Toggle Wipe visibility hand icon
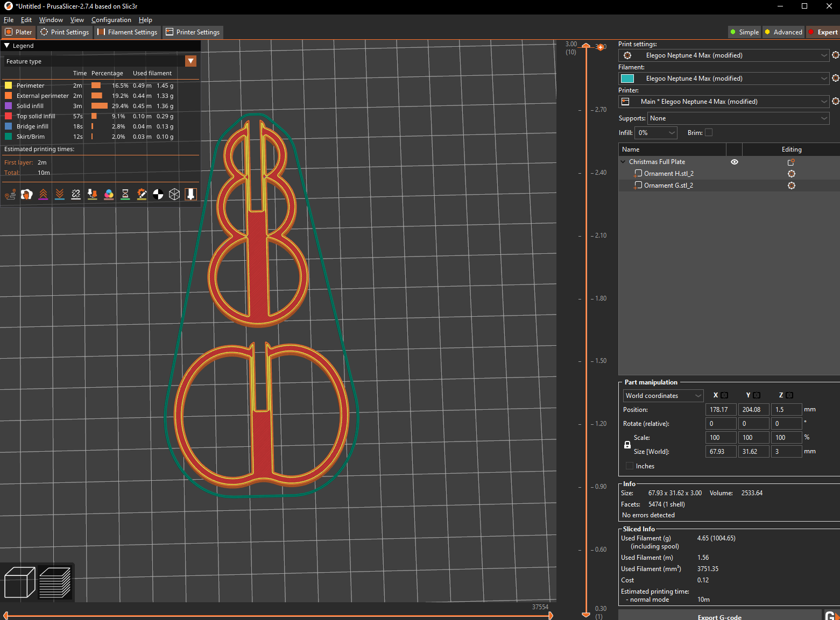840x620 pixels. (x=26, y=195)
